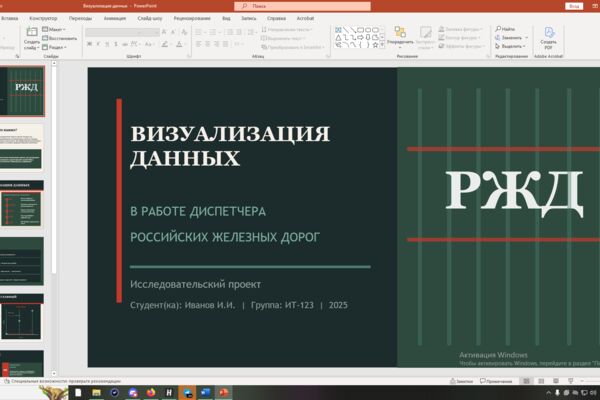This screenshot has height=400, width=600.
Task: Click the text highlight color icon
Action: [165, 44]
